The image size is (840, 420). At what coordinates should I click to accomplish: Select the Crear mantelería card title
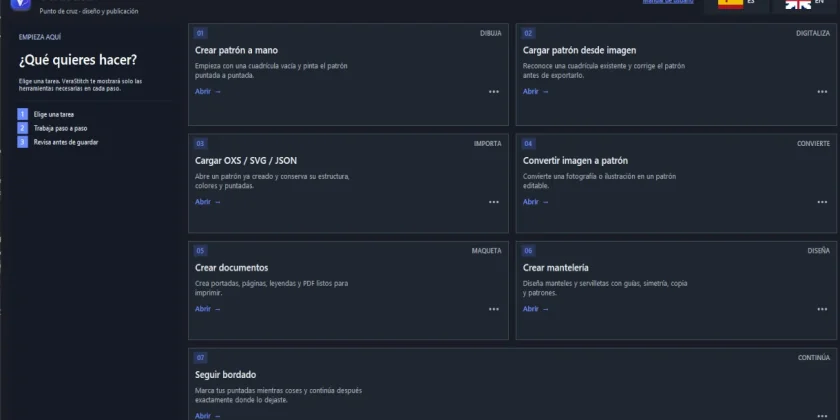tap(556, 268)
